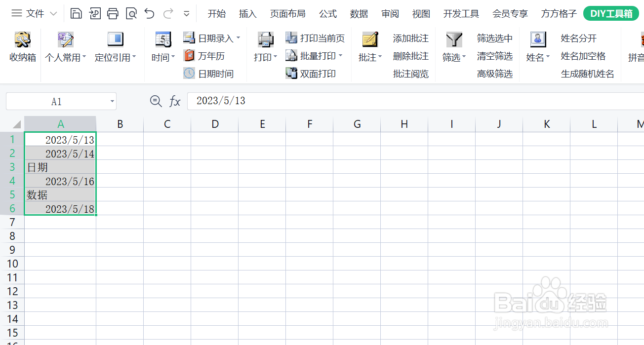Expand the 定位引用 dropdown arrow
This screenshot has width=644, height=345.
[134, 57]
